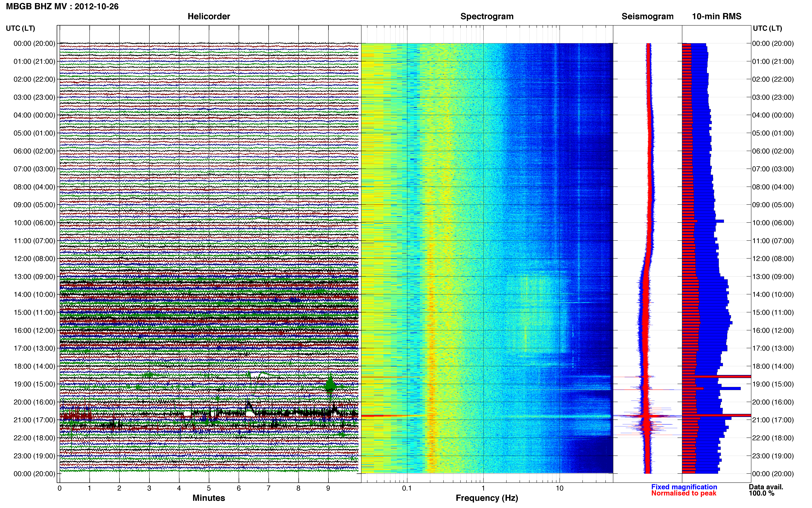Select the Helicorder panel heading

tap(209, 16)
